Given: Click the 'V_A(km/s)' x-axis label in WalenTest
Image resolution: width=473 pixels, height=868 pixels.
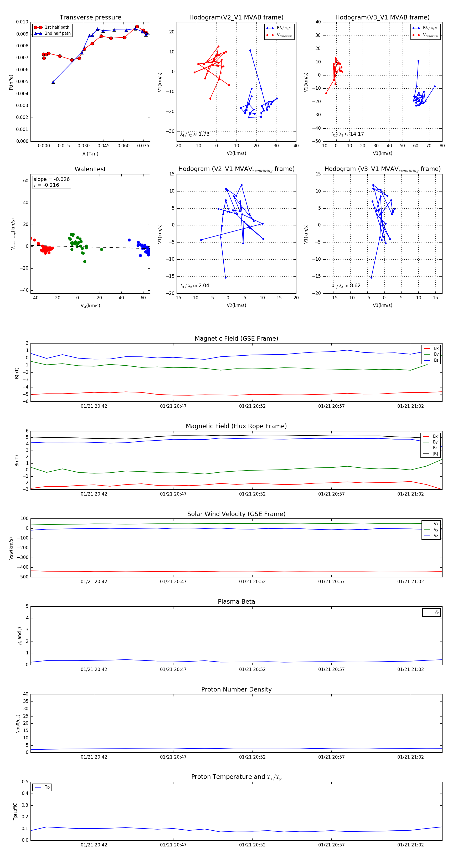Looking at the screenshot, I should tap(90, 306).
